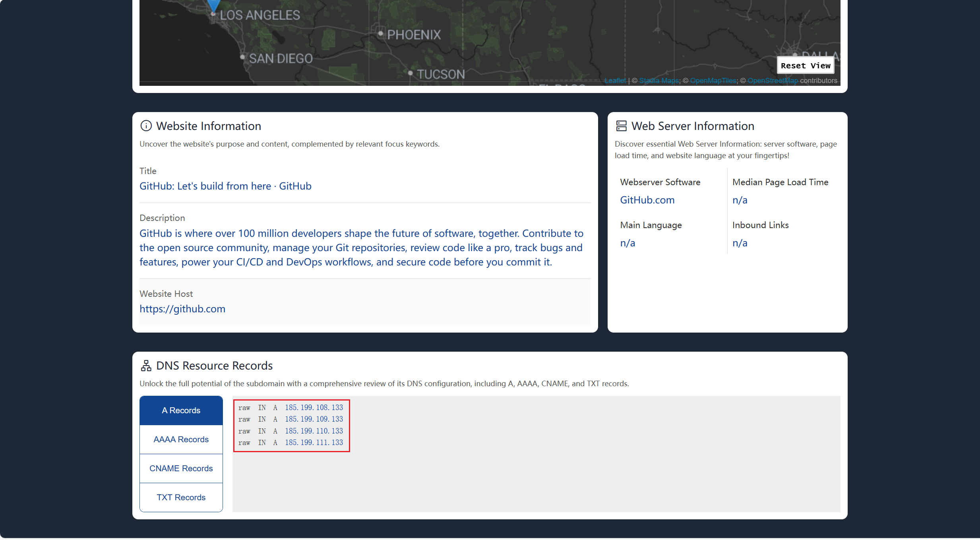
Task: Click the DNS Resource Records network icon
Action: 146,366
